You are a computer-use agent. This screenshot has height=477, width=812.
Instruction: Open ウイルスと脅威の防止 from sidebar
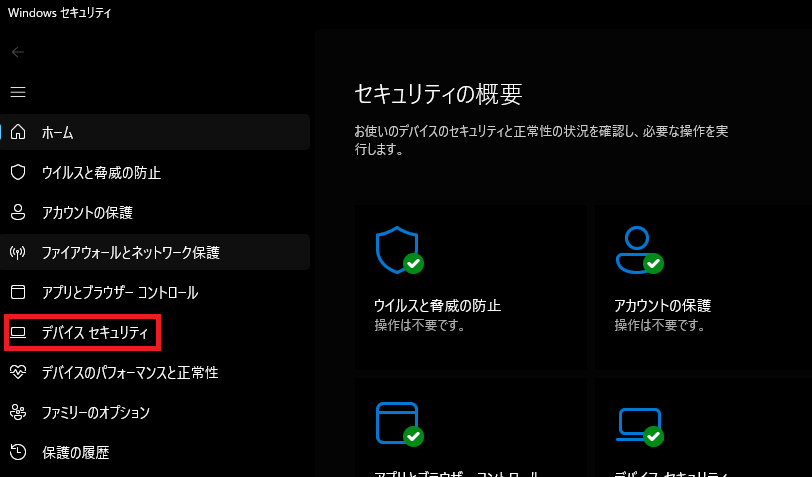[x=102, y=172]
